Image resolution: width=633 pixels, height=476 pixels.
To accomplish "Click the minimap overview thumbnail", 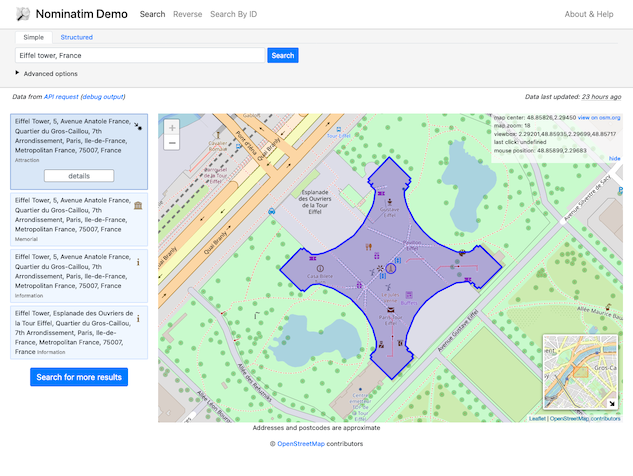I will coord(581,372).
